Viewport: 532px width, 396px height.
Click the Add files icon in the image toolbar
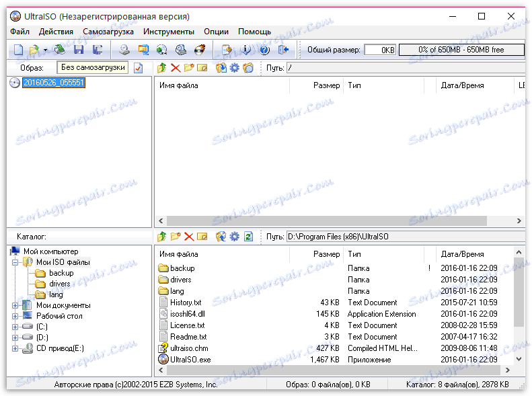point(221,68)
